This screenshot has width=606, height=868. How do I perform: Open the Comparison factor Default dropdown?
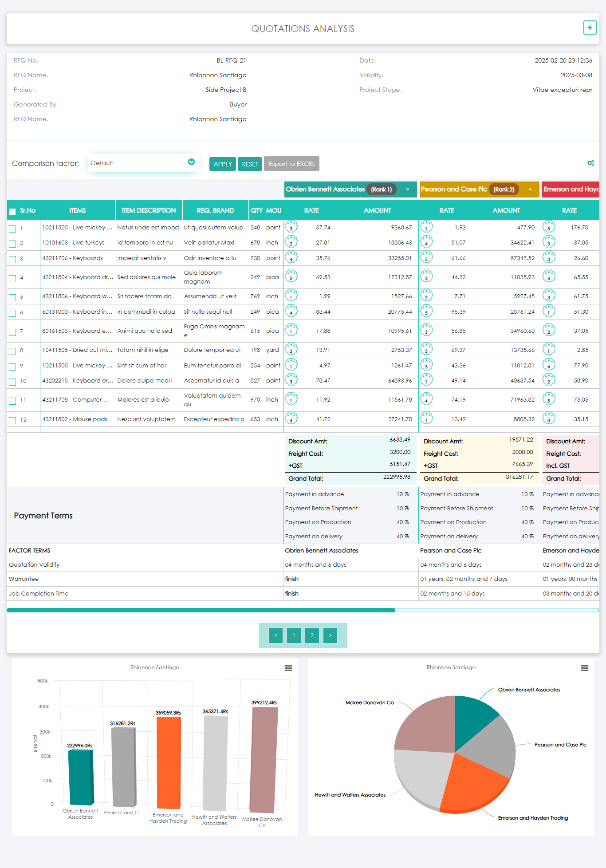(x=143, y=163)
